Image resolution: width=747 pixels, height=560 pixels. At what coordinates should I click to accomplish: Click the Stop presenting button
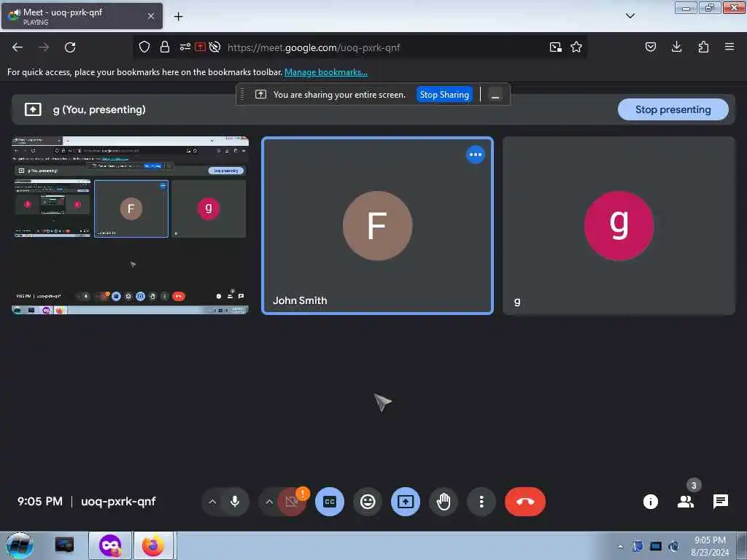point(673,109)
